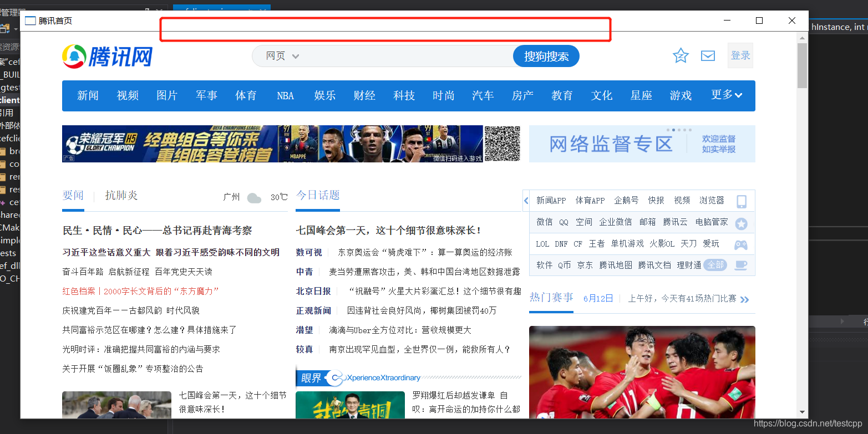The image size is (868, 434).
Task: Open the 罗翔 green thumbnail image
Action: 350,405
